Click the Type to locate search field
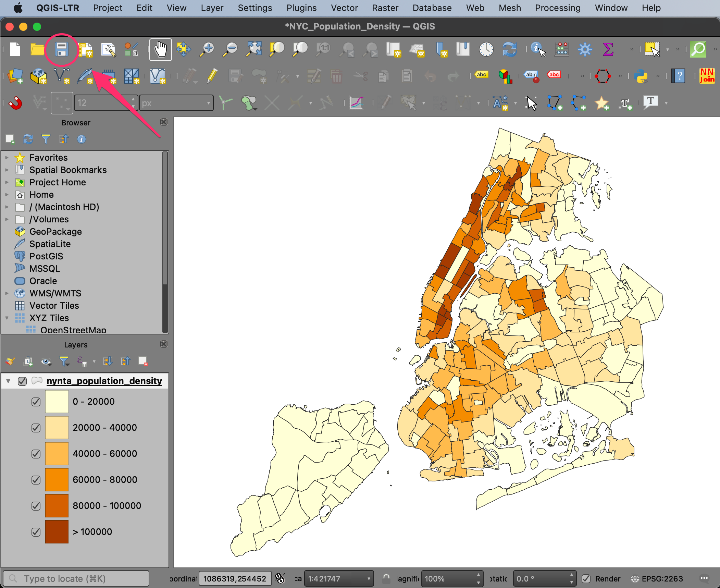This screenshot has width=720, height=588. click(76, 579)
